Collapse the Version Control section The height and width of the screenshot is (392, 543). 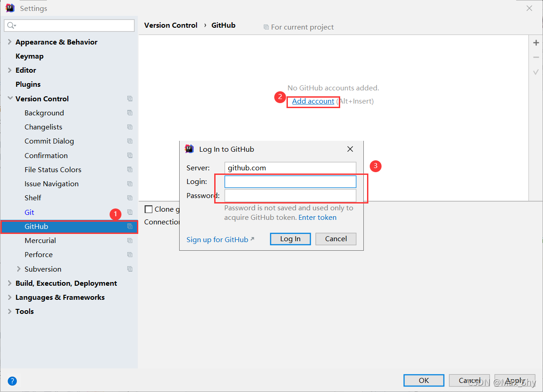click(10, 98)
